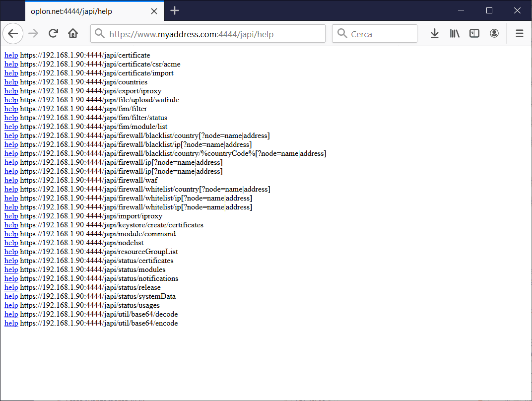
Task: Open help link for file/upload/wafrule
Action: (11, 100)
